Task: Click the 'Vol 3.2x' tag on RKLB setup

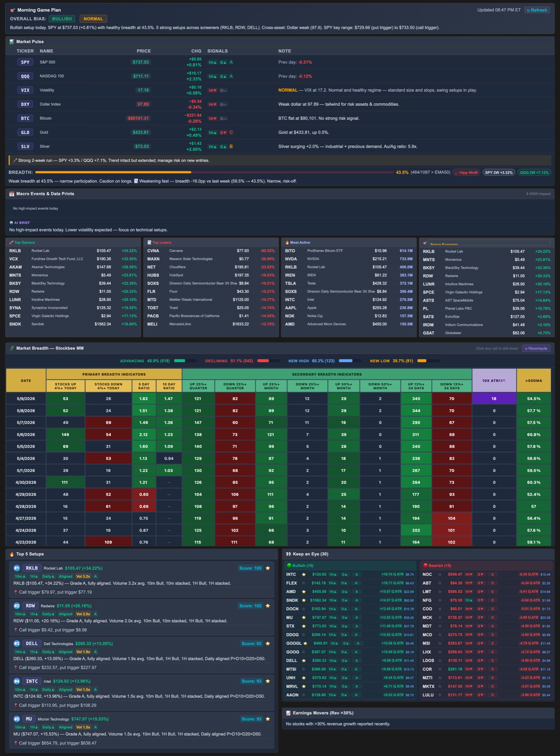Action: [83, 577]
